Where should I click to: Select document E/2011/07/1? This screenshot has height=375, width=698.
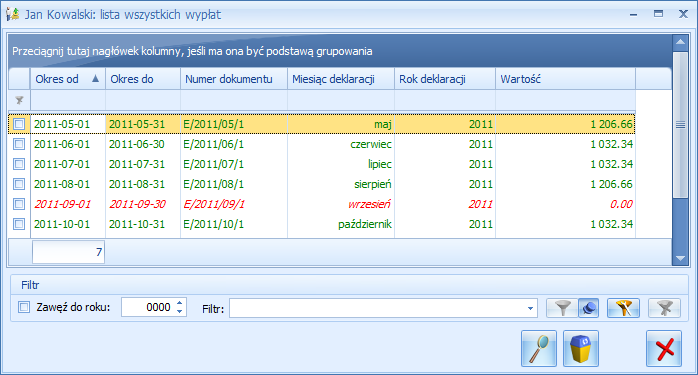[x=214, y=164]
